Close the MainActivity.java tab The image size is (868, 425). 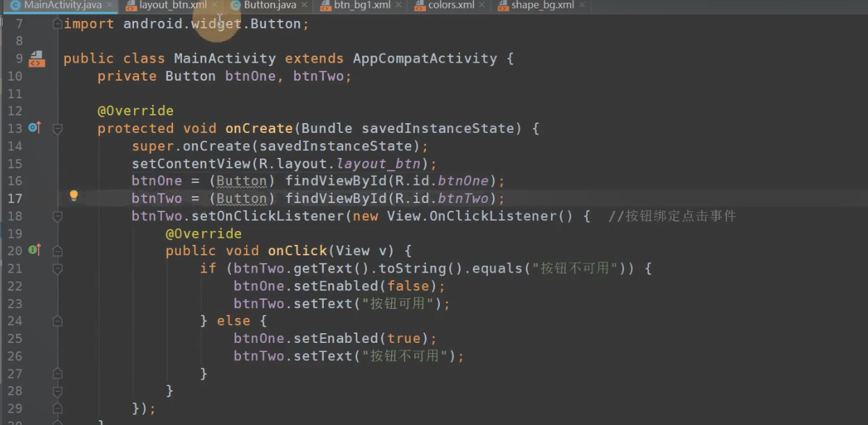click(x=110, y=5)
